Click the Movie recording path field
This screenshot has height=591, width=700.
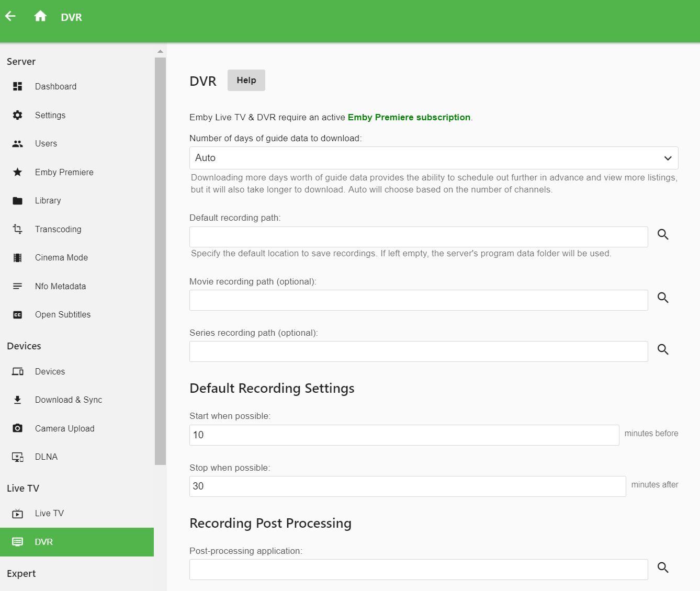tap(419, 300)
